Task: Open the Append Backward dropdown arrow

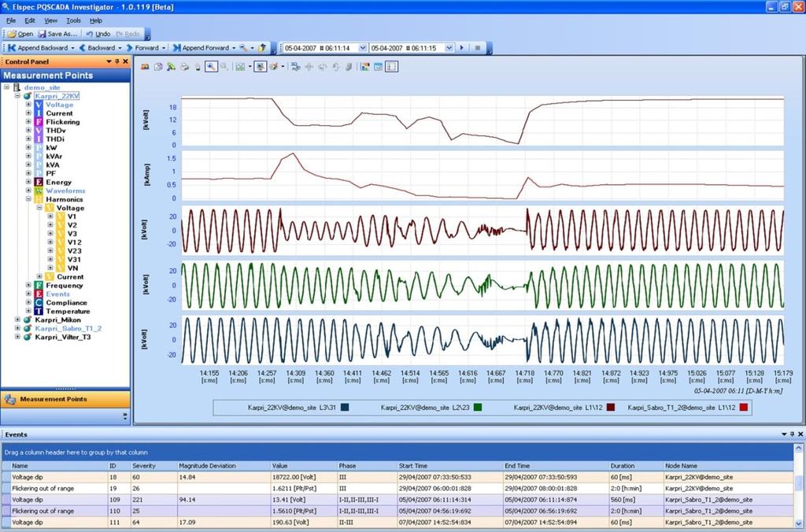Action: pyautogui.click(x=72, y=48)
